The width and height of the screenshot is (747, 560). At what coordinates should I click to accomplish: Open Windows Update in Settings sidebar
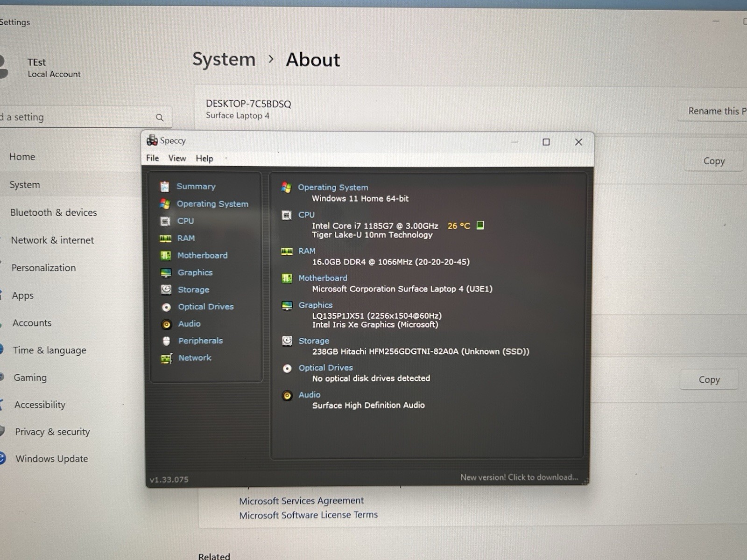[x=52, y=459]
